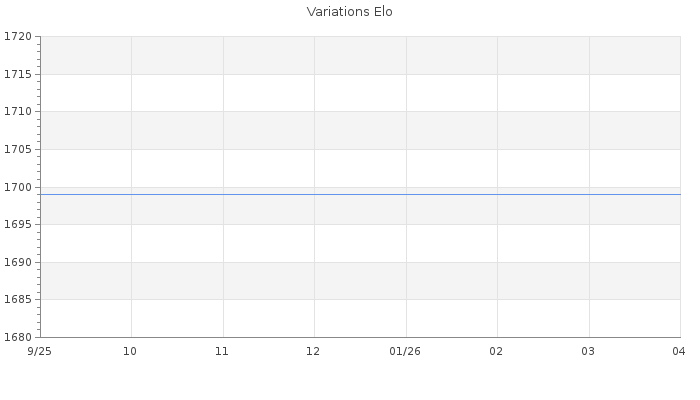The height and width of the screenshot is (400, 700).
Task: Click month 03 on the x-axis
Action: 588,351
